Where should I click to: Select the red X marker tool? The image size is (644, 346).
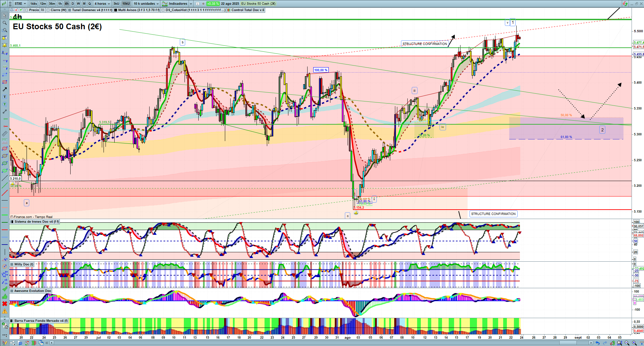click(x=5, y=304)
